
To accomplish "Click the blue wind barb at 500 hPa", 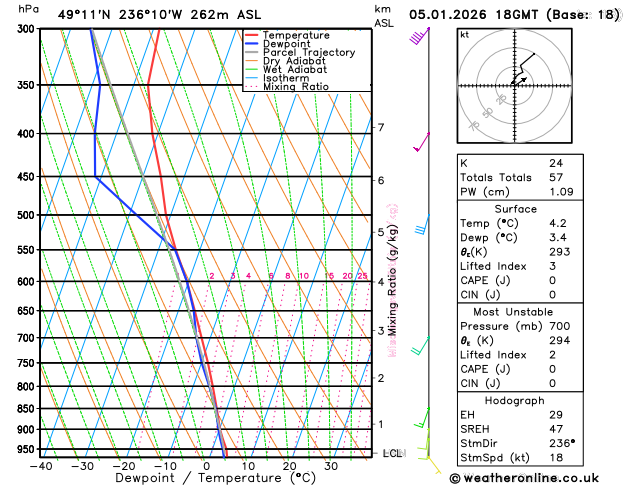I will (422, 225).
